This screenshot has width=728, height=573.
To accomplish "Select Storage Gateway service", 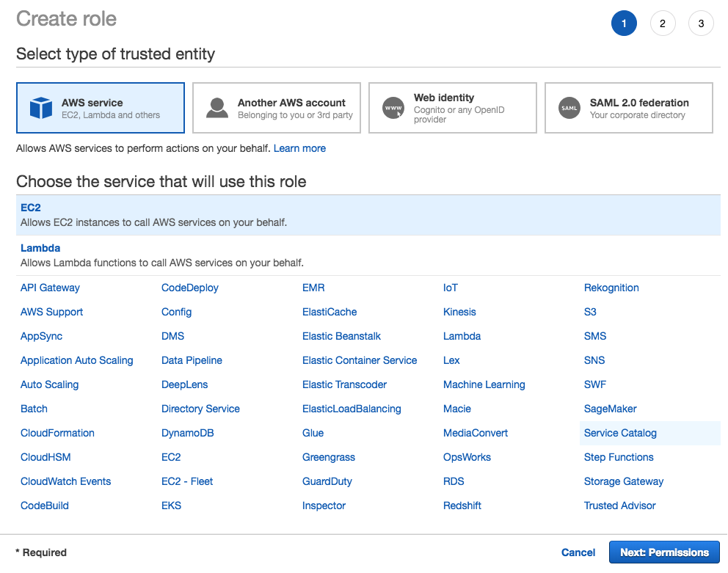I will tap(624, 481).
